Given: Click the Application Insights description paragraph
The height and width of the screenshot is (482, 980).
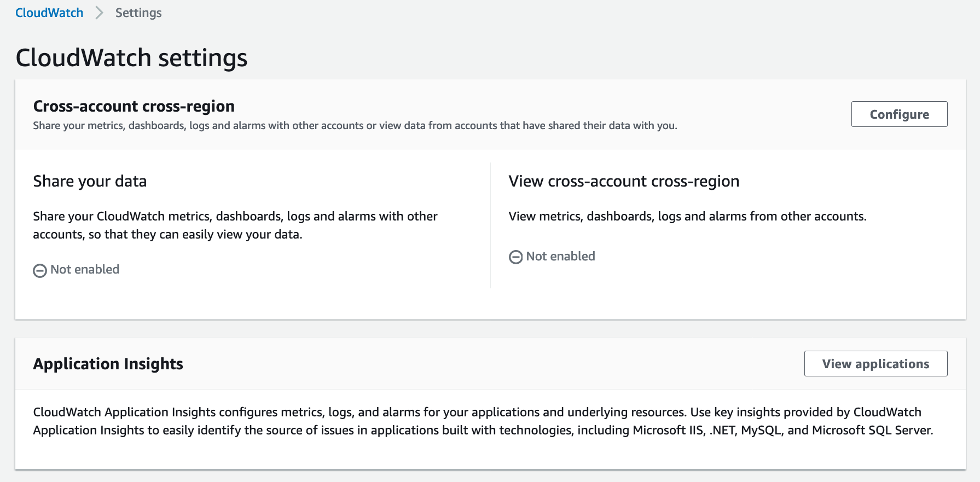Looking at the screenshot, I should pyautogui.click(x=483, y=421).
